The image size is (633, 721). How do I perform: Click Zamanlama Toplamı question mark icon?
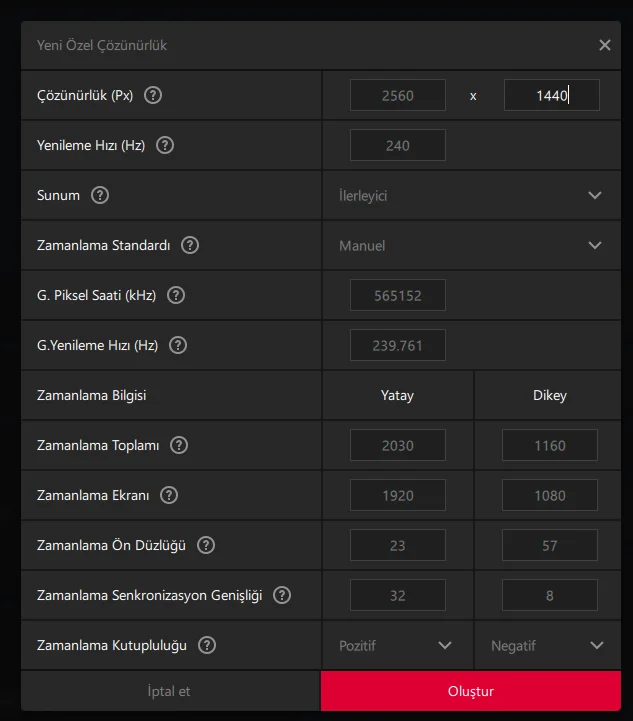[180, 446]
